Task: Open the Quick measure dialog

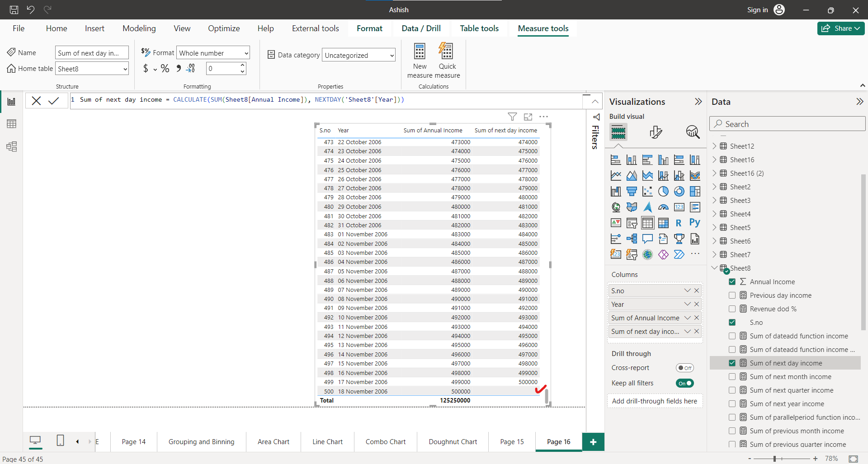Action: pos(447,60)
